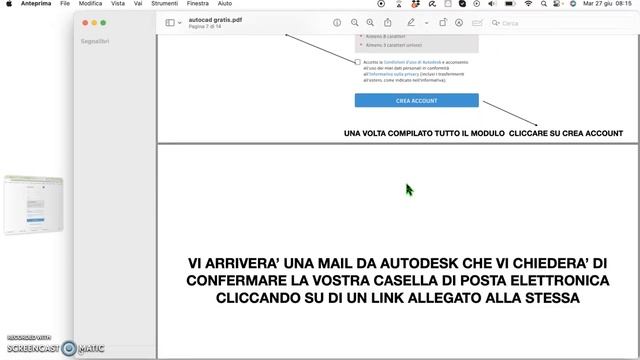Click the yellow minimize window button
Screen dimensions: 640x360
pyautogui.click(x=94, y=23)
